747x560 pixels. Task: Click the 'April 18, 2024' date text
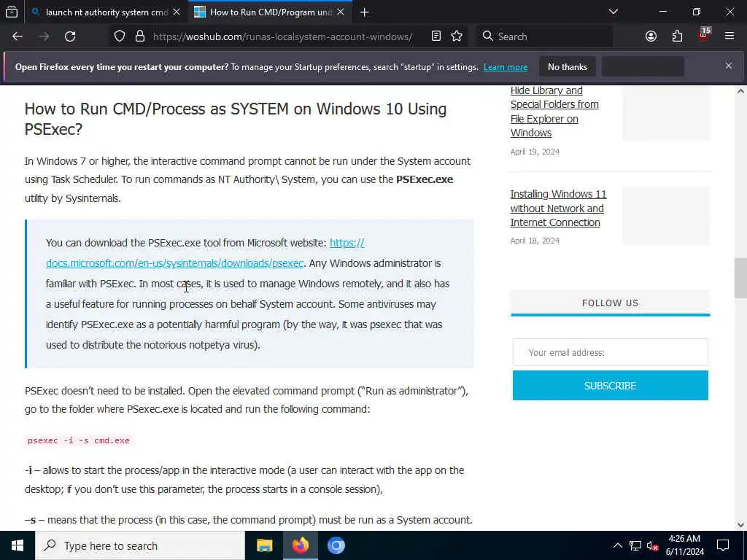(535, 241)
